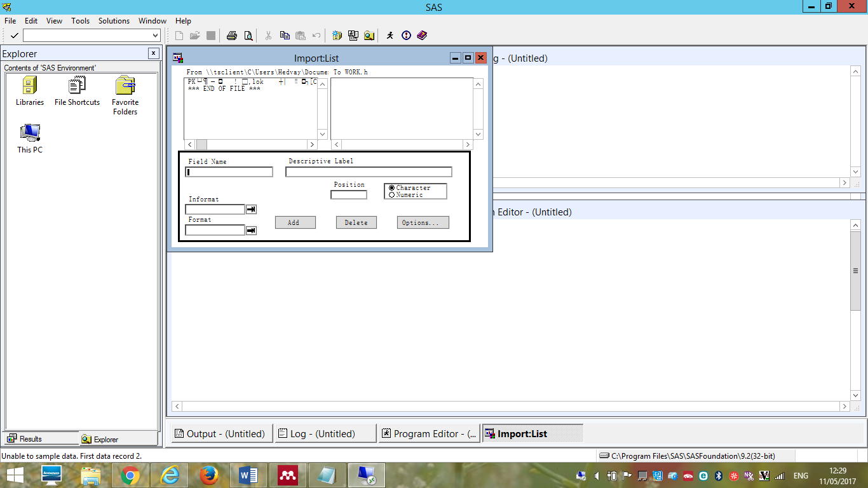Click the Descriptive Label input field
The image size is (868, 488).
click(x=369, y=172)
